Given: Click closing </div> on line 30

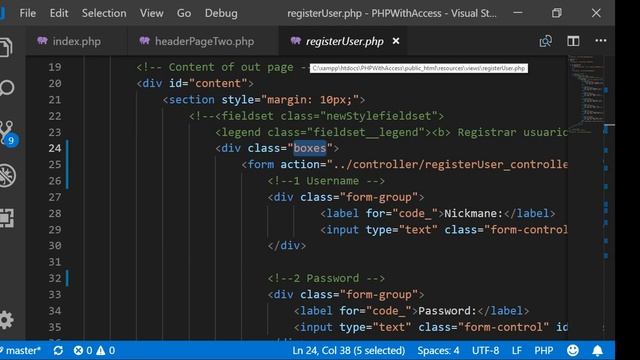Looking at the screenshot, I should click(x=287, y=246).
